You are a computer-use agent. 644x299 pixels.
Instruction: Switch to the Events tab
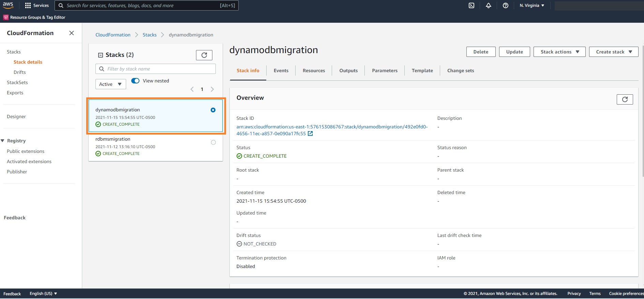(281, 70)
